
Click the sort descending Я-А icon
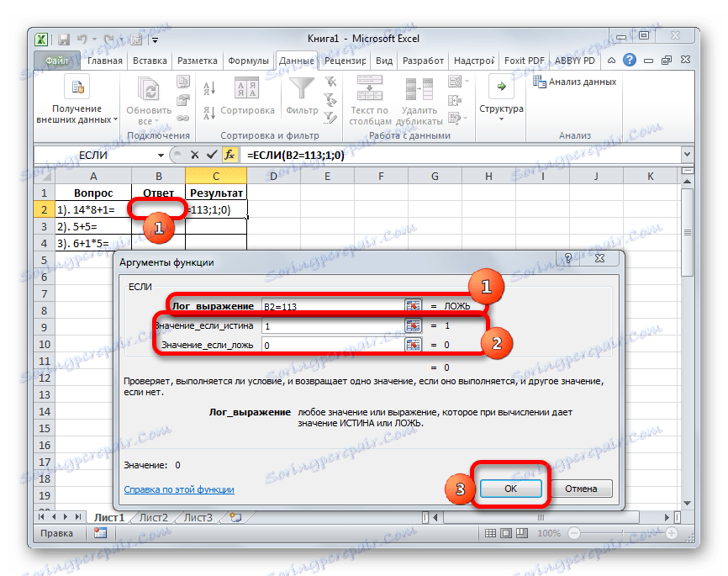tap(209, 113)
